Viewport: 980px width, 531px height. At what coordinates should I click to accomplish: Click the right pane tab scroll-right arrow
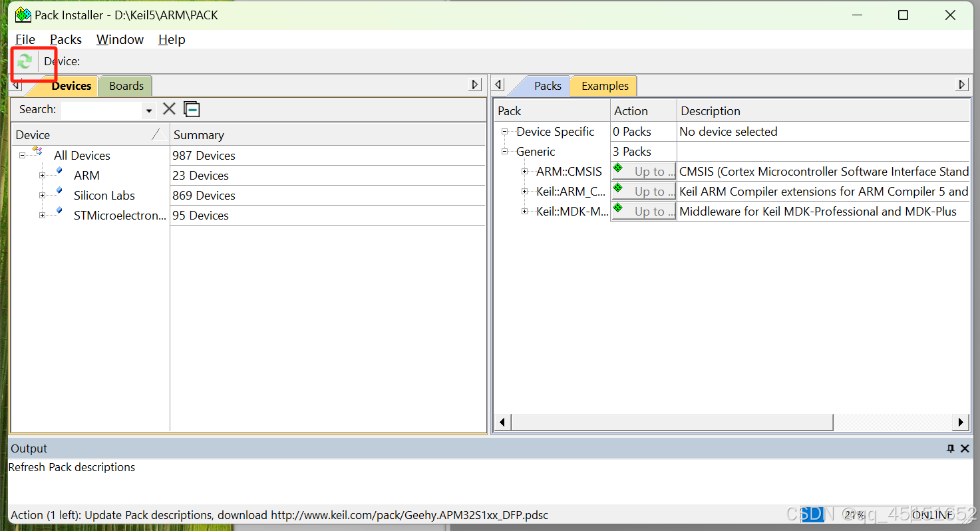(x=961, y=85)
